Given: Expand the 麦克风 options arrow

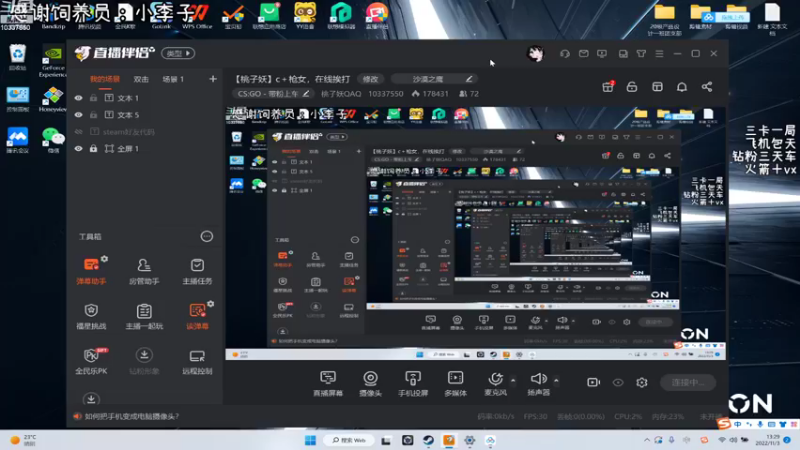Looking at the screenshot, I should [513, 380].
